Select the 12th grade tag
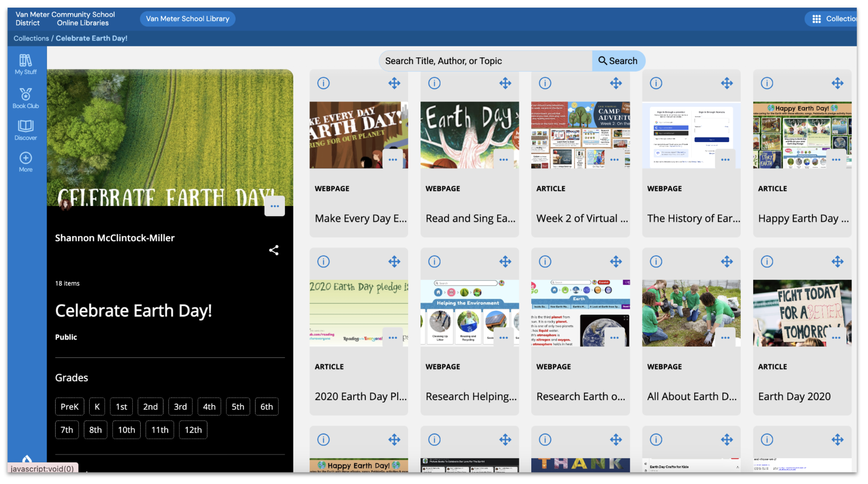868x484 pixels. click(193, 430)
